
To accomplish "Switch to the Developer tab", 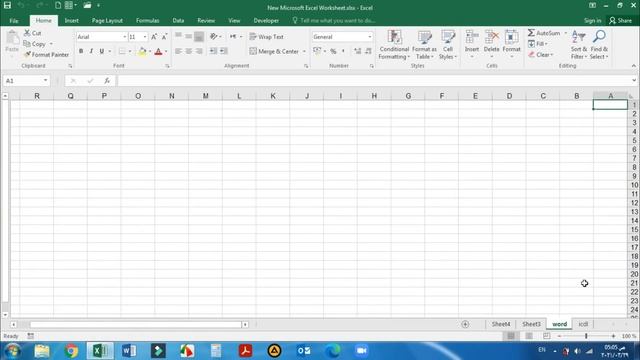I will tap(266, 20).
